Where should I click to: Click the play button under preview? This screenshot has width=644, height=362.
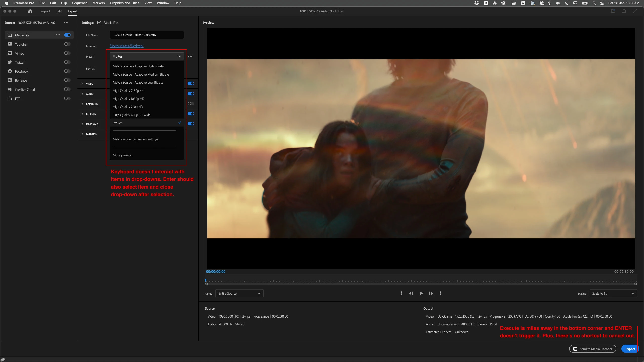coord(421,293)
